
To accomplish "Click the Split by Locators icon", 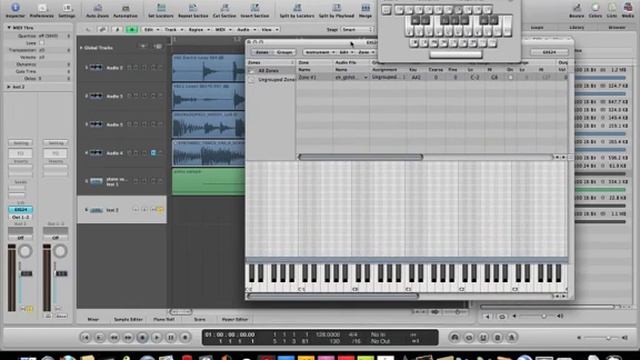I will [297, 10].
